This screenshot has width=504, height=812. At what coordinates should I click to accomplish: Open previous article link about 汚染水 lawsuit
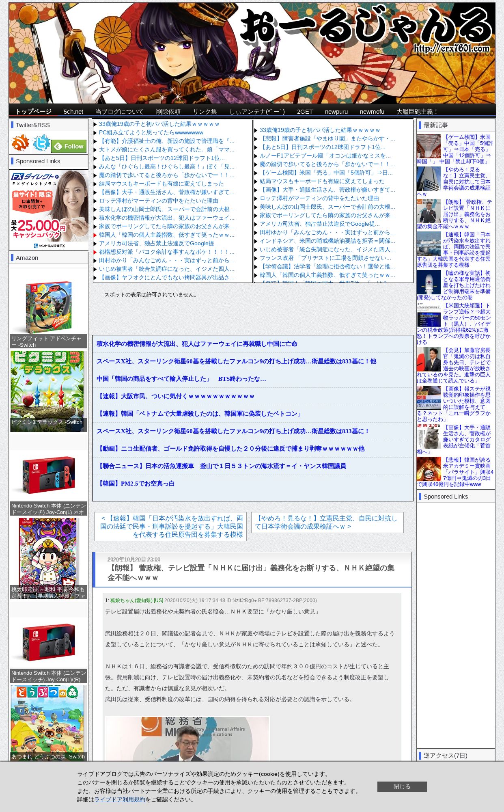170,526
